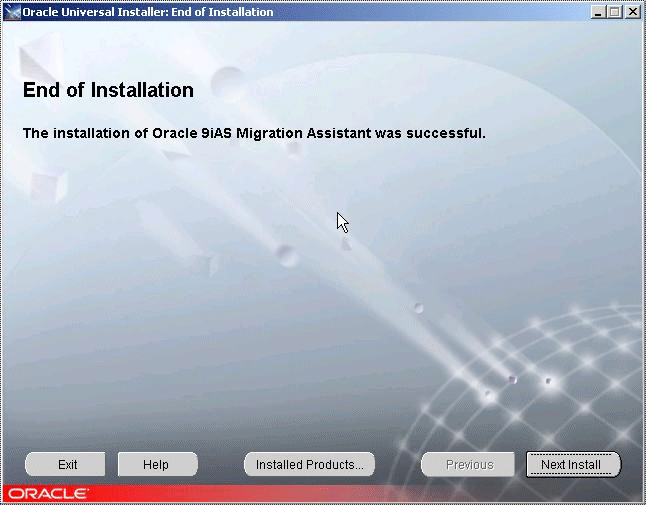Screen dimensions: 646x505
Task: Close the Oracle Universal Installer window
Action: [633, 12]
